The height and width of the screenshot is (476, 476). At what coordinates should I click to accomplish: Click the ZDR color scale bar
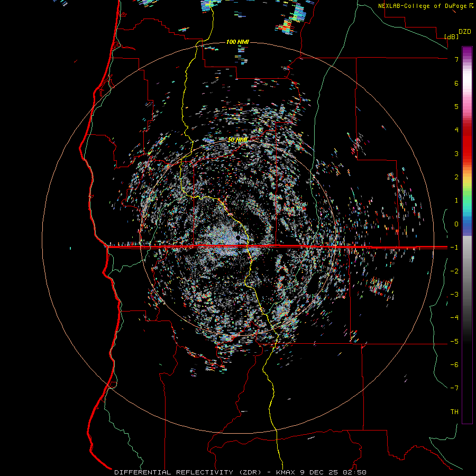tap(467, 235)
